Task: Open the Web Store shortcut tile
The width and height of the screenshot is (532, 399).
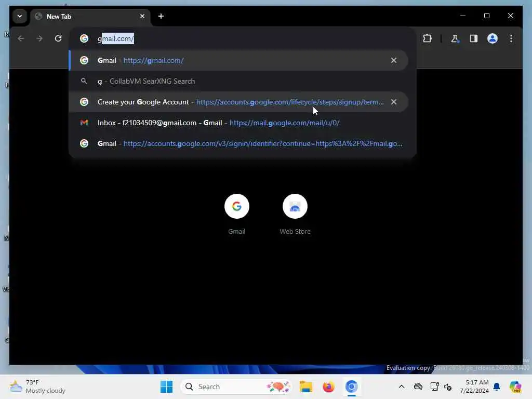Action: click(295, 215)
